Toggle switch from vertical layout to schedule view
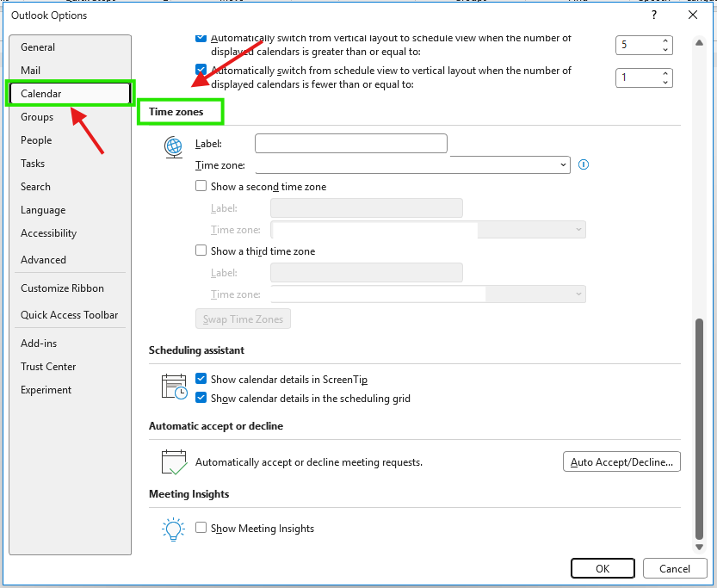 [201, 38]
